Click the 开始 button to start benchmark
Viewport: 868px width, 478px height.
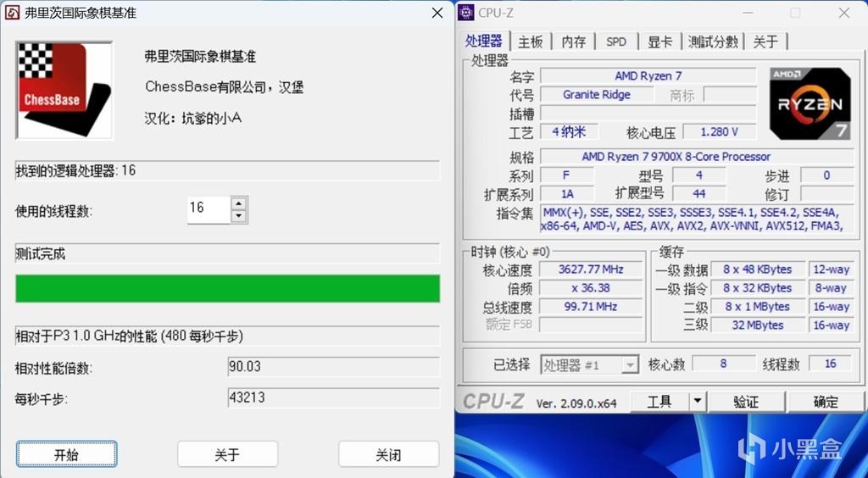pyautogui.click(x=66, y=455)
